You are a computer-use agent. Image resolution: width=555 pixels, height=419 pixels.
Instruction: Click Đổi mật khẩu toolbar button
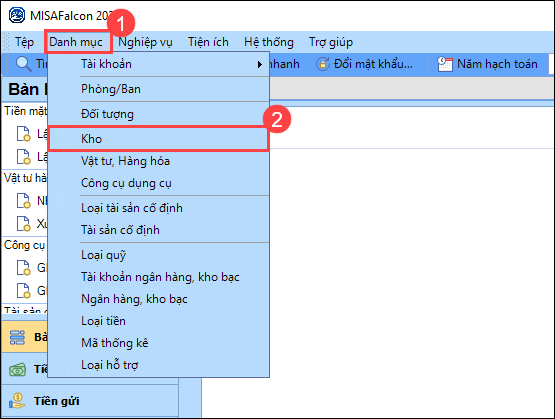tap(364, 64)
